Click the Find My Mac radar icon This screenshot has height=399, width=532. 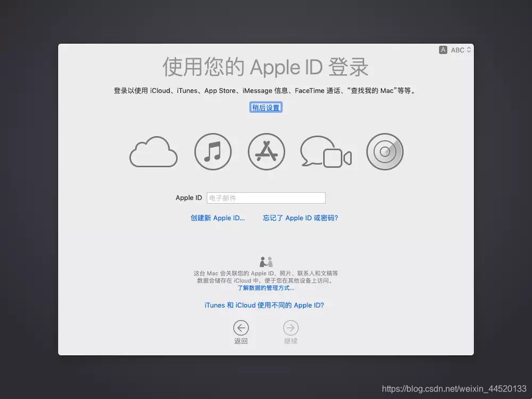click(x=385, y=151)
